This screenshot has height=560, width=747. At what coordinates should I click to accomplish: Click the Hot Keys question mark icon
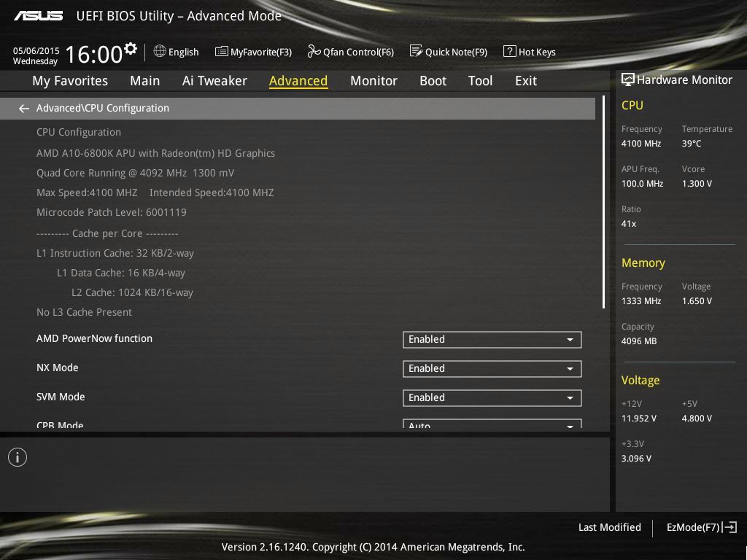pyautogui.click(x=509, y=51)
